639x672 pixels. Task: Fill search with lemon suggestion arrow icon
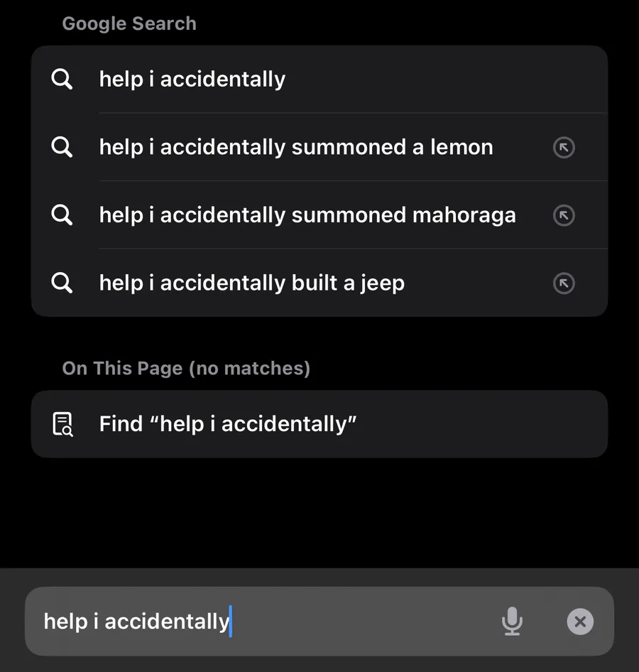click(564, 148)
